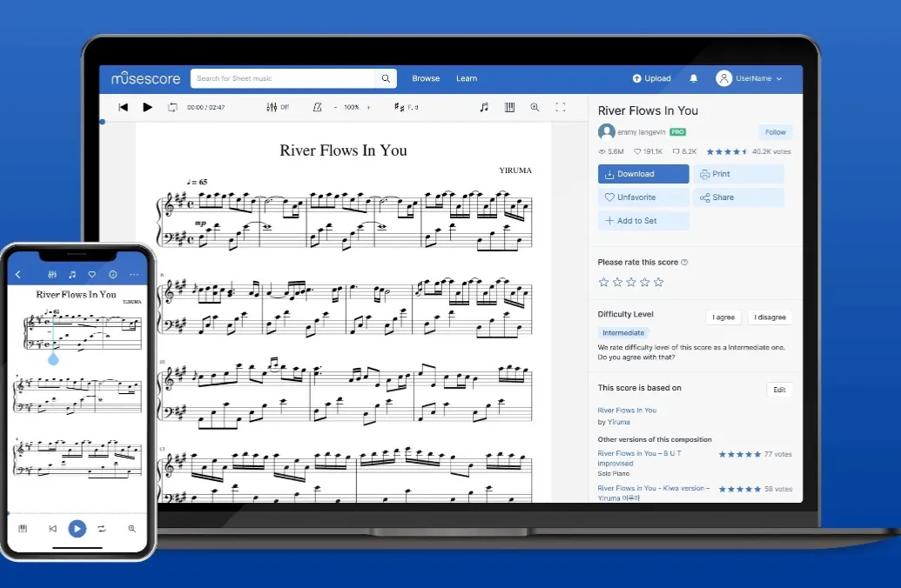Click the Follow button
This screenshot has width=901, height=588.
[x=775, y=132]
